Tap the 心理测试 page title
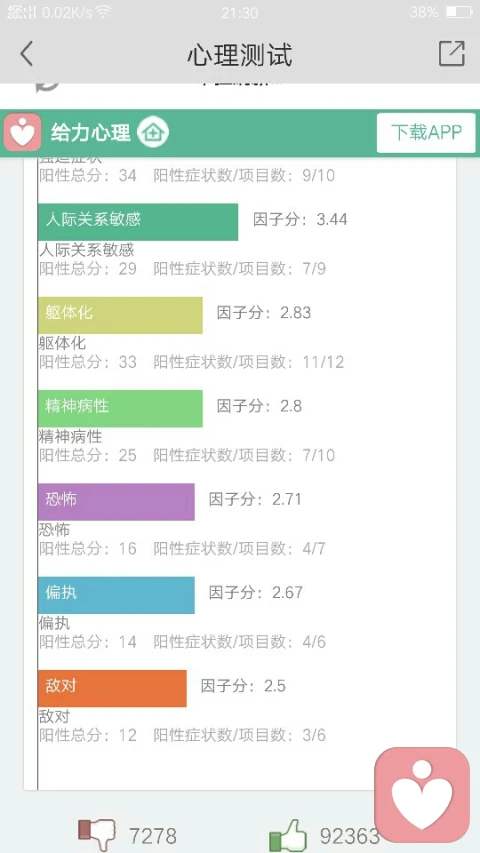Viewport: 480px width, 853px height. pos(240,54)
